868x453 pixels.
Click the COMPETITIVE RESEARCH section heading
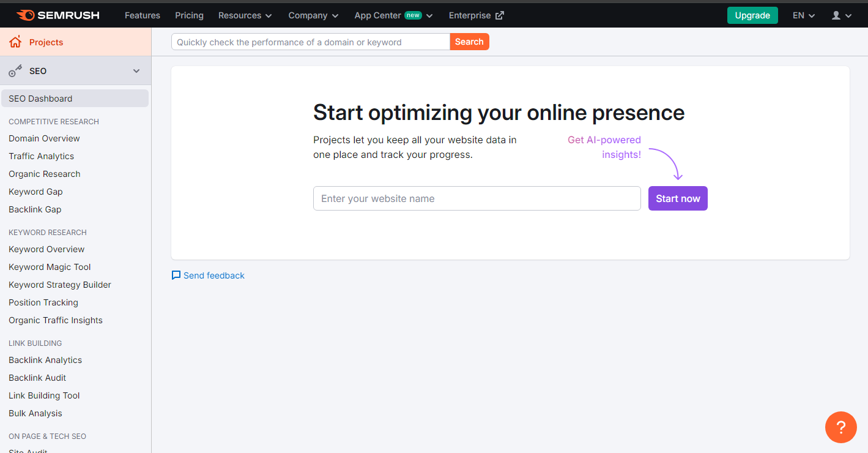[54, 121]
